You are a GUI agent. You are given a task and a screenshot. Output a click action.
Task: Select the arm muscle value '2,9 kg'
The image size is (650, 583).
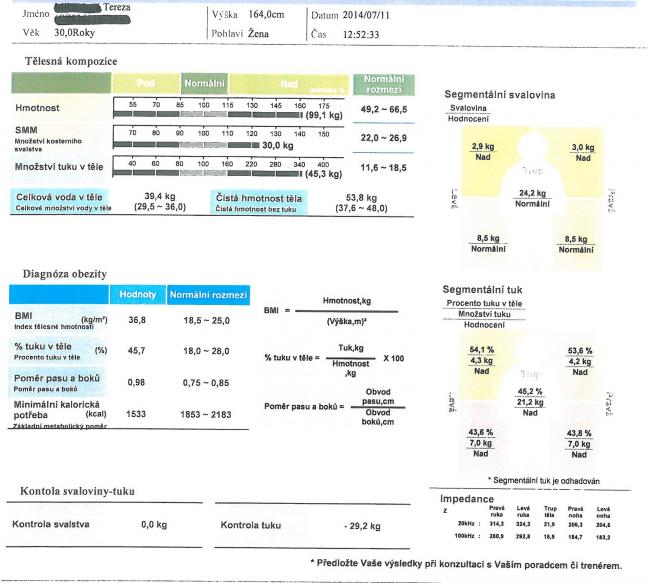point(483,146)
